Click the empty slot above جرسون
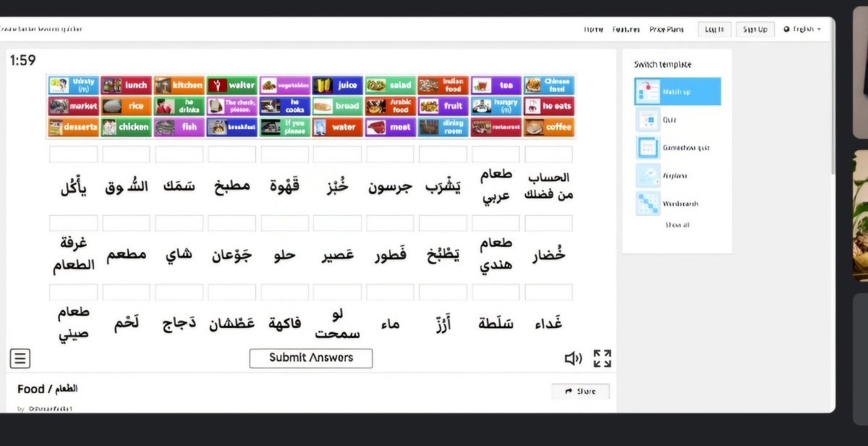This screenshot has height=446, width=868. point(391,154)
